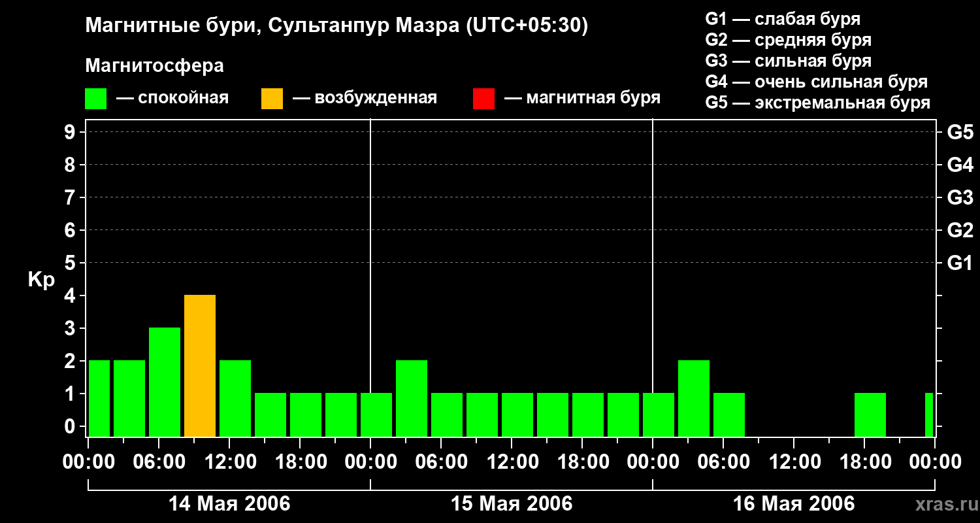
Task: Click the 18:00 time label for 15 Мая
Action: [582, 462]
